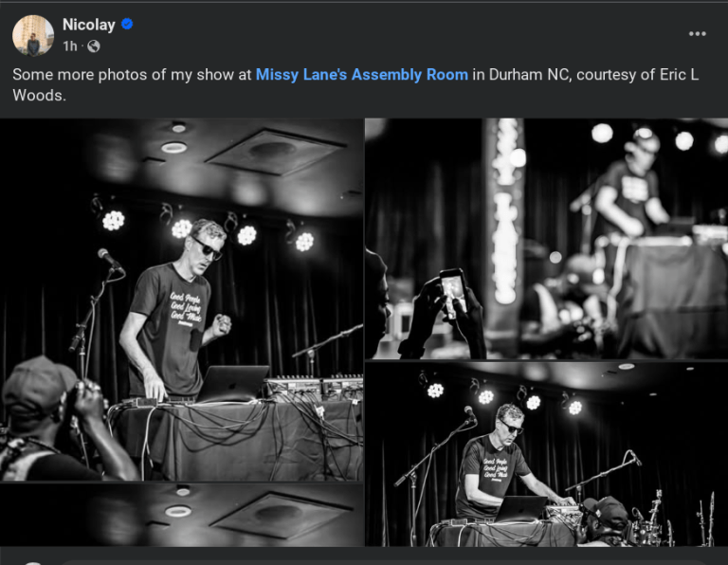Open Nicolay's profile picture avatar

[33, 35]
